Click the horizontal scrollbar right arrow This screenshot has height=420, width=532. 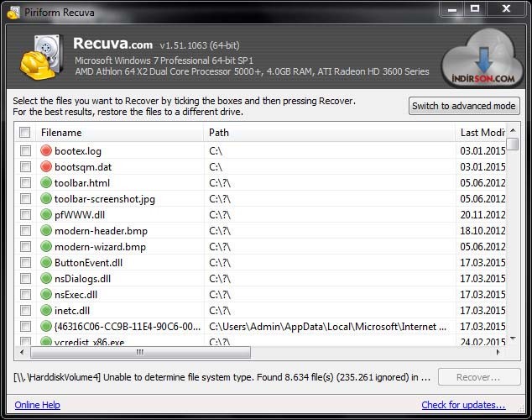pyautogui.click(x=498, y=353)
